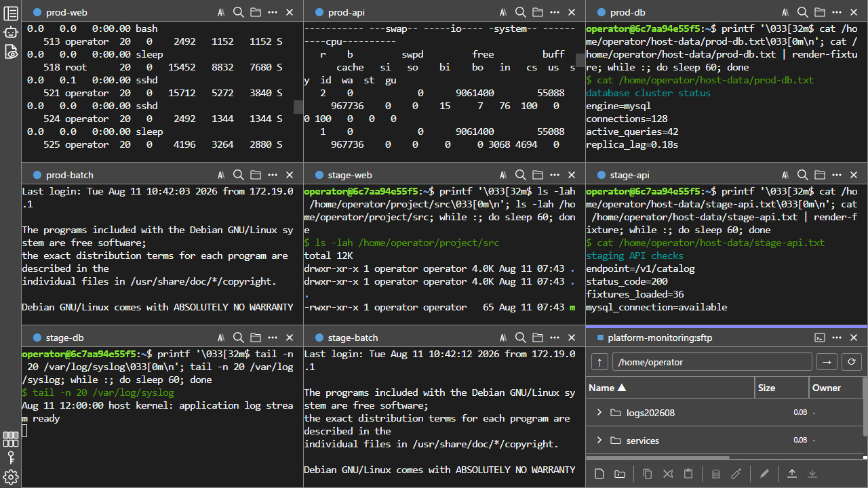This screenshot has height=488, width=868.
Task: Cut selected item in SFTP toolbar
Action: (667, 474)
